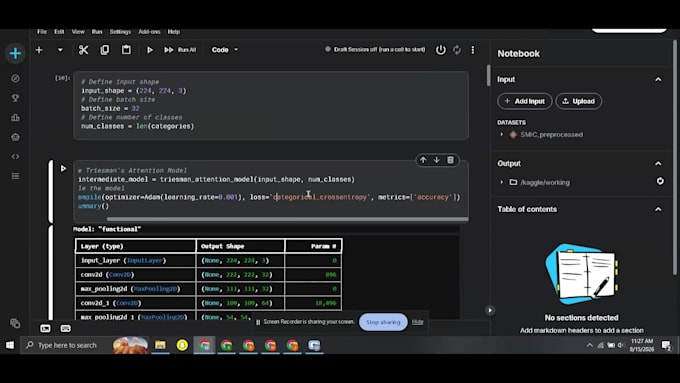The image size is (680, 383).
Task: Move the cell down with arrow icon
Action: pos(437,160)
